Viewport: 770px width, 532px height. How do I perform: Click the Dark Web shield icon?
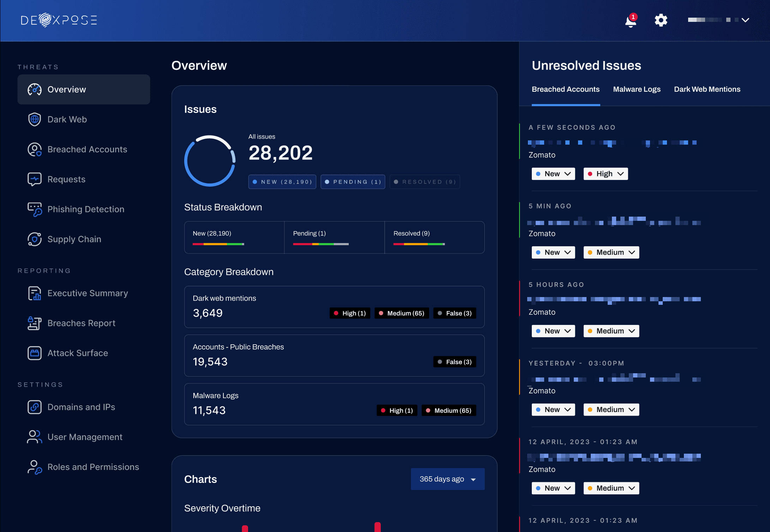tap(35, 120)
